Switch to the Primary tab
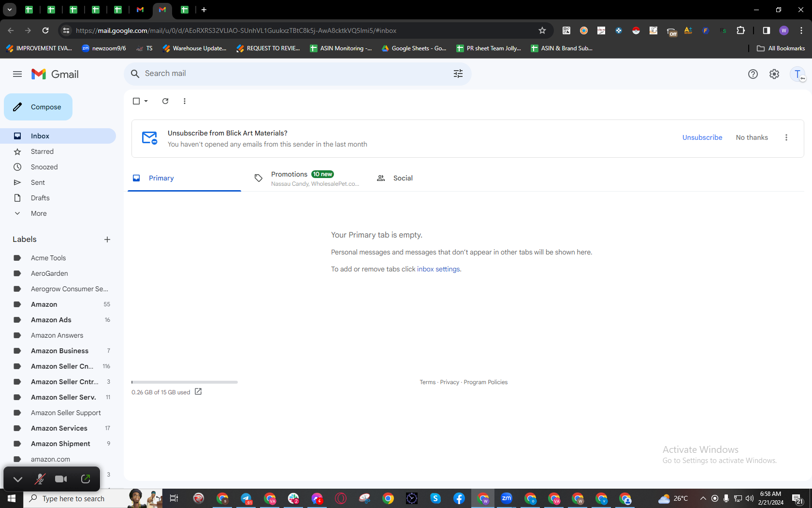Screen dimensions: 812x508 coord(184,178)
